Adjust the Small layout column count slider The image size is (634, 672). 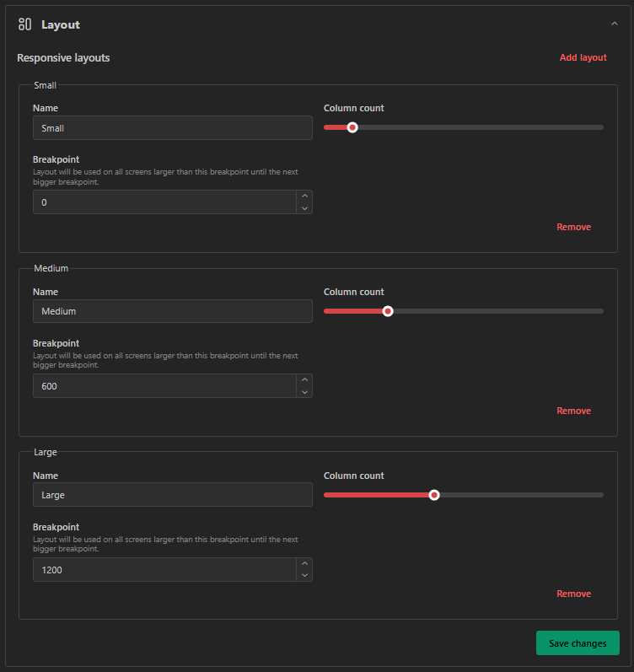[352, 127]
